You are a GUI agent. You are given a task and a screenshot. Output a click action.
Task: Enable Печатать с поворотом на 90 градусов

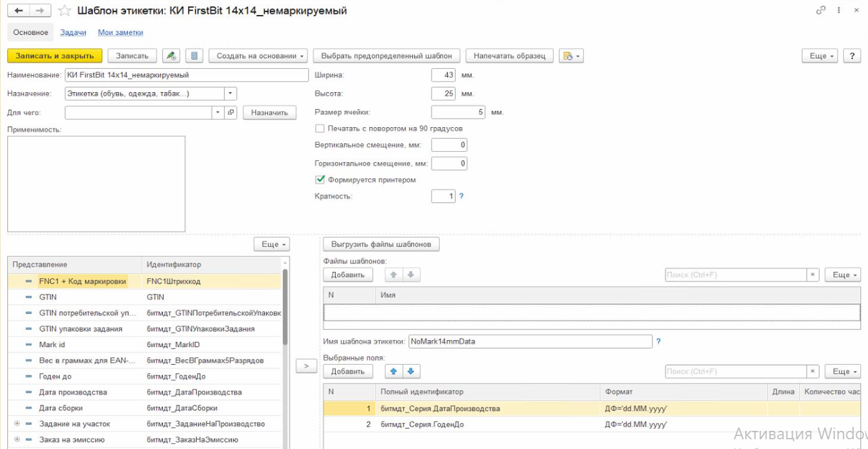[x=319, y=128]
